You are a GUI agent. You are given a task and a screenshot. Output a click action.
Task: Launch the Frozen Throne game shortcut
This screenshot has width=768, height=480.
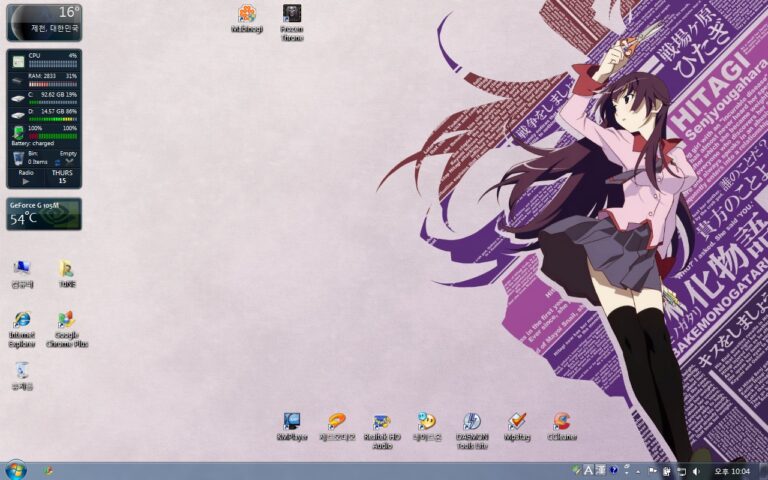point(292,23)
